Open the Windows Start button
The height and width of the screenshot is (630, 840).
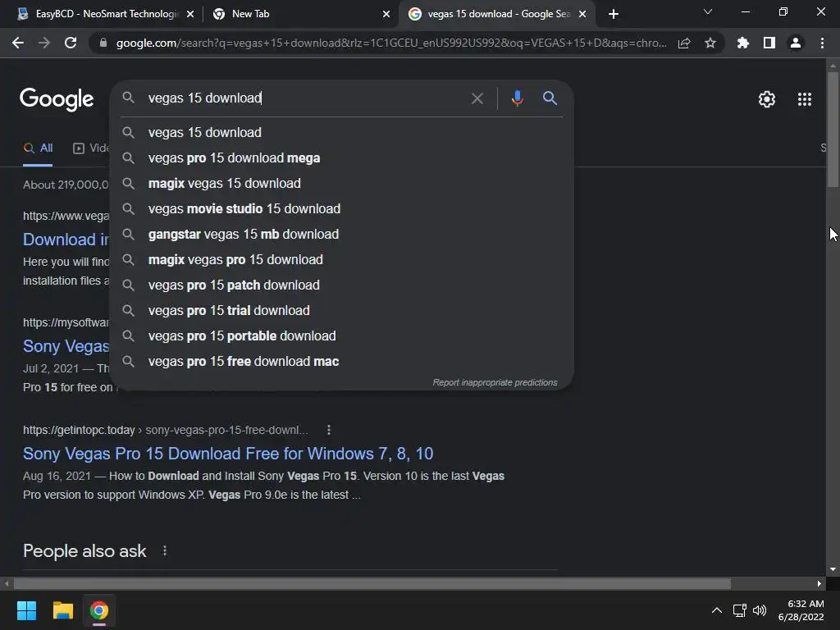(x=26, y=610)
